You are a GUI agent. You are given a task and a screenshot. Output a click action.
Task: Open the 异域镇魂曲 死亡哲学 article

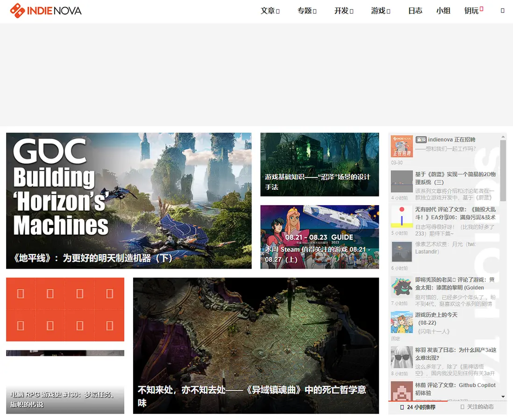[256, 346]
